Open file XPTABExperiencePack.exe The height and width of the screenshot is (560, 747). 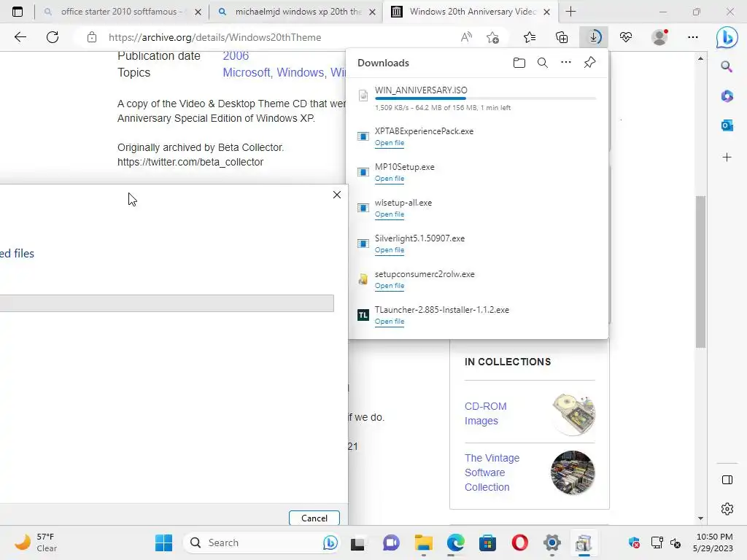(x=390, y=143)
